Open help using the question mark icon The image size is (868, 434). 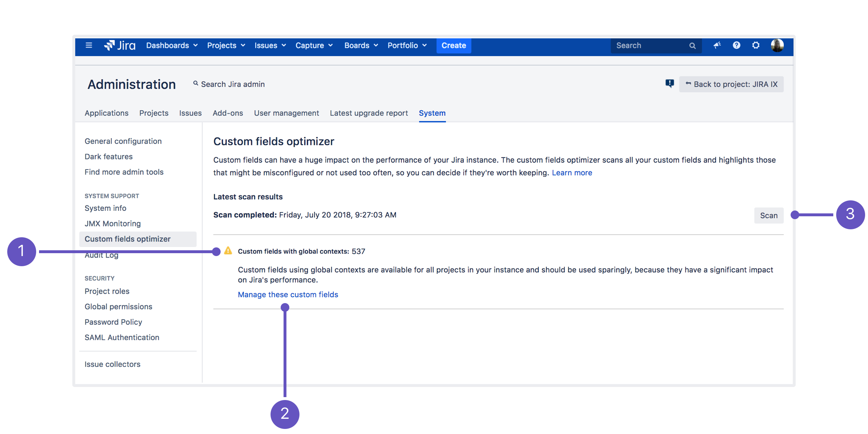click(736, 45)
